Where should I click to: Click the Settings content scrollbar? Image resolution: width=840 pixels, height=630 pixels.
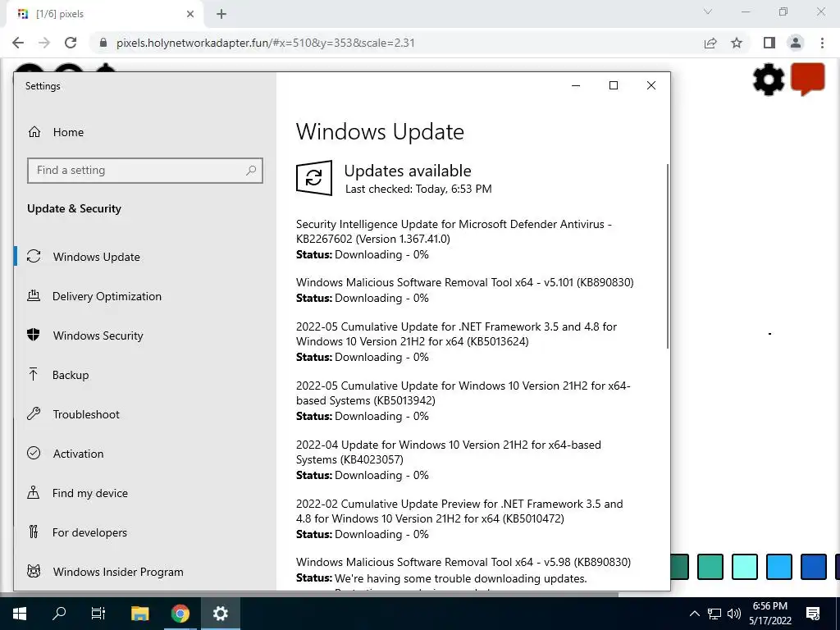click(x=668, y=256)
